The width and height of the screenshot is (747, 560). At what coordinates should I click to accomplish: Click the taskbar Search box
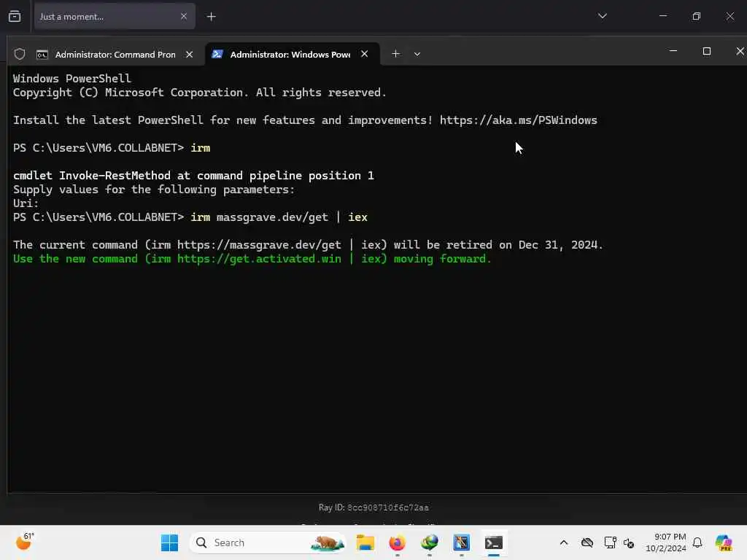click(268, 542)
